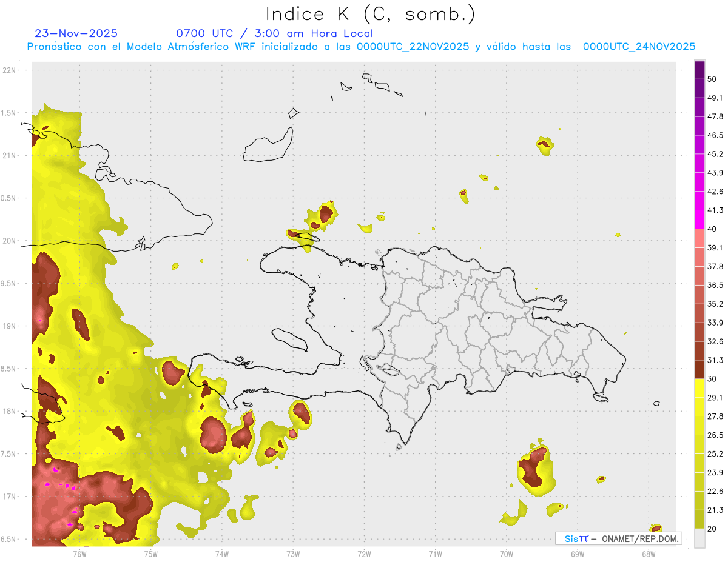Click the latitude label 17N
Screen dimensions: 728x562
pyautogui.click(x=9, y=497)
